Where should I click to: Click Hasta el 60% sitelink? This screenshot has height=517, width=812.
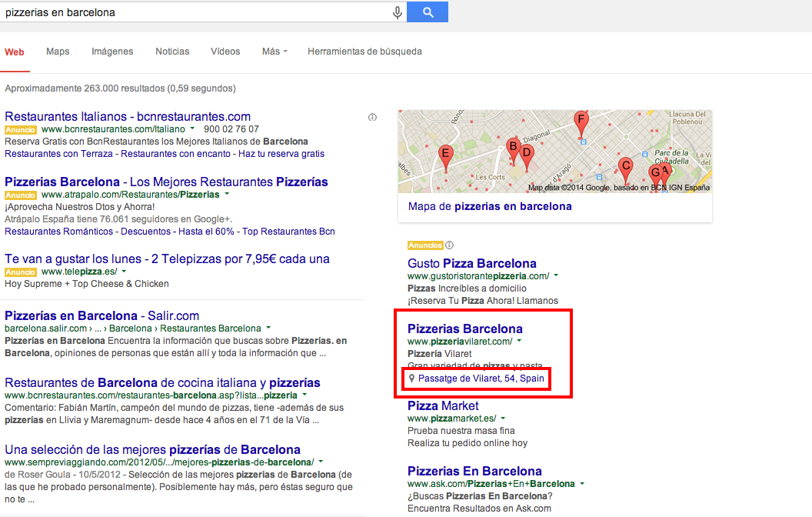[x=206, y=232]
